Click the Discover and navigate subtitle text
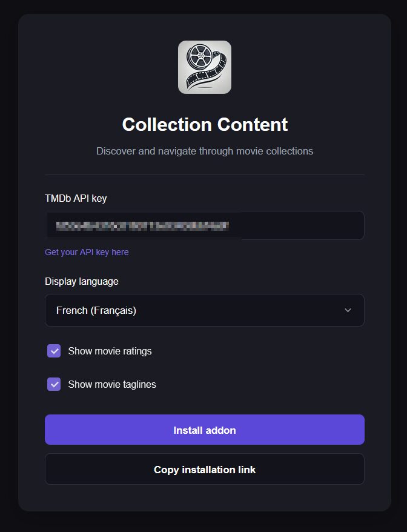 [x=205, y=151]
